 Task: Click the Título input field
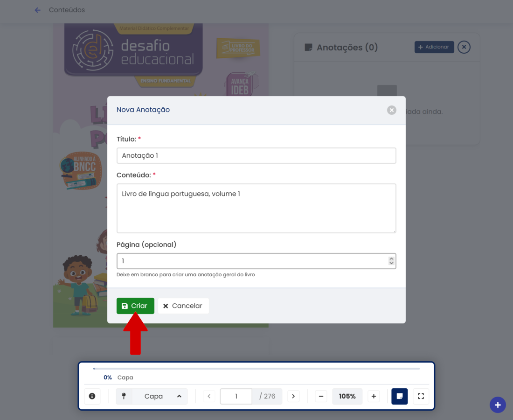click(256, 155)
